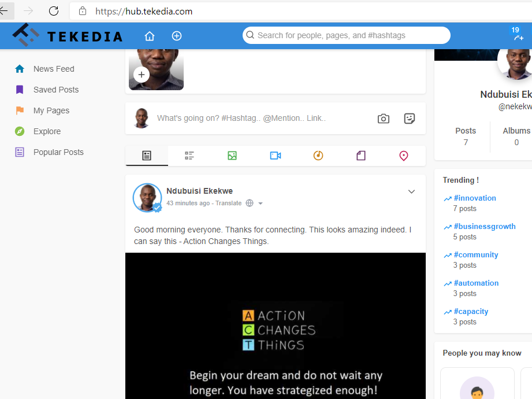
Task: Filter feed by videos tab
Action: 276,156
